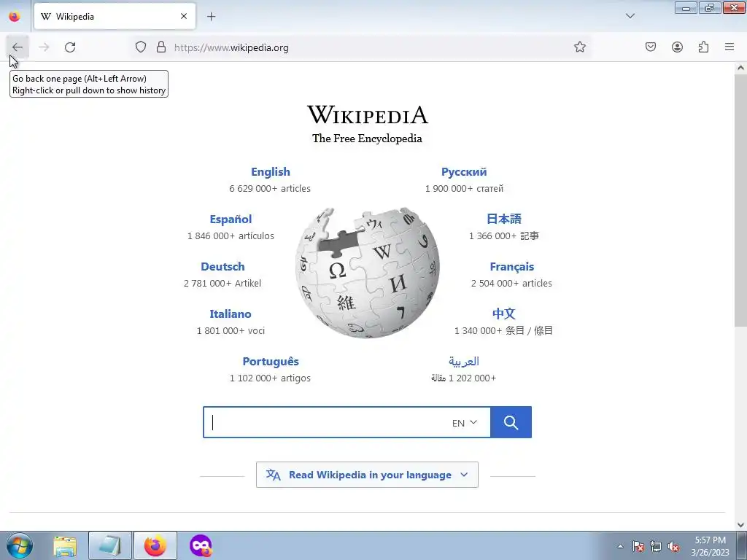
Task: Click the blue search magnifier button
Action: coord(511,422)
